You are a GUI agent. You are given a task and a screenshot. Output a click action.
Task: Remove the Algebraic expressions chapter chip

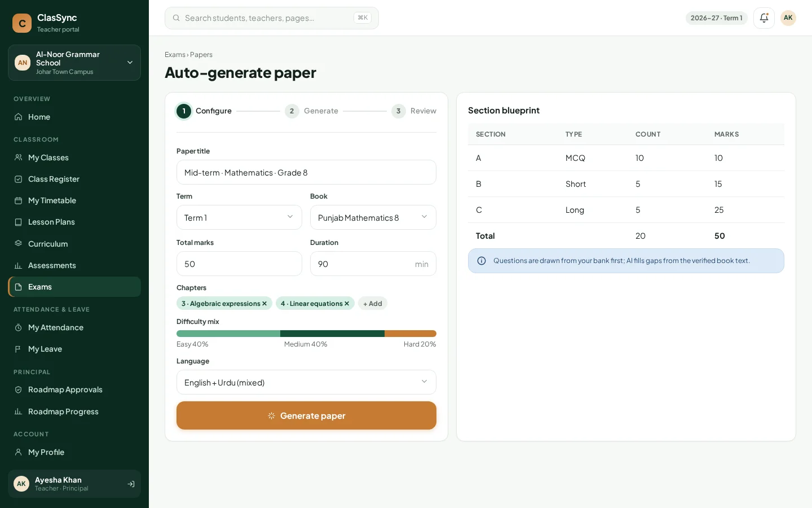click(264, 304)
